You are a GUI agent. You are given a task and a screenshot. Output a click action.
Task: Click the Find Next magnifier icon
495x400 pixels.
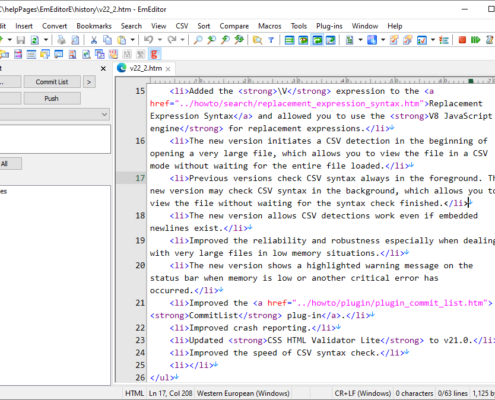click(225, 40)
